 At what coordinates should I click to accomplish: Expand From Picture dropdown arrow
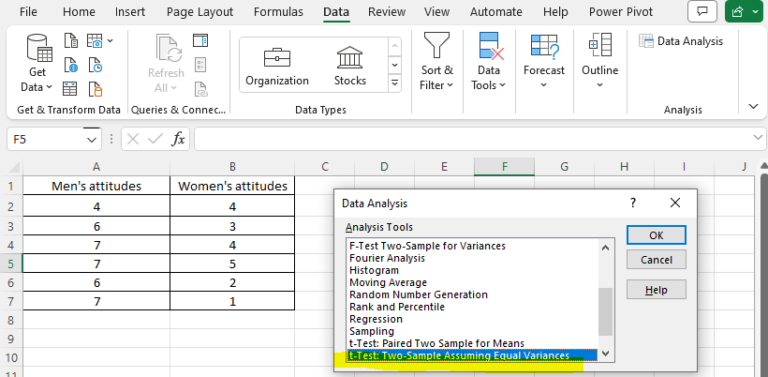[109, 41]
